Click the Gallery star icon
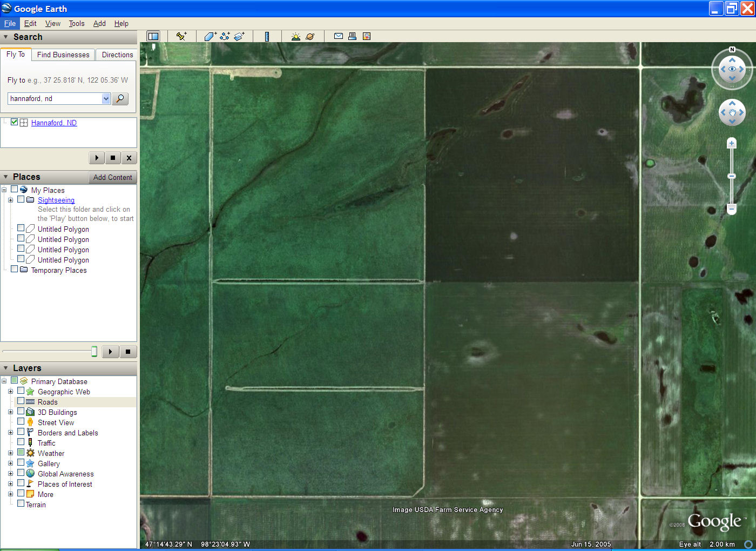The image size is (756, 551). click(30, 463)
